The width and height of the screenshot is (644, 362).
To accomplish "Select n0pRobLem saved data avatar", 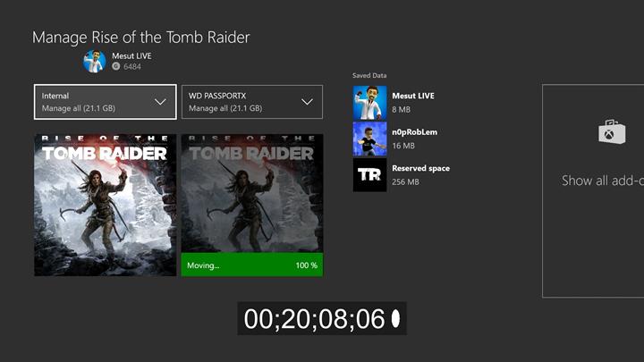I will point(369,139).
